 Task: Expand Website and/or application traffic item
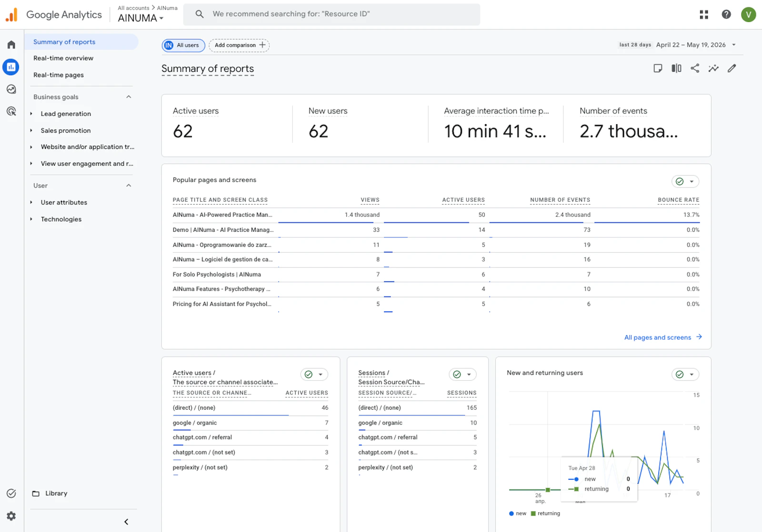coord(31,147)
